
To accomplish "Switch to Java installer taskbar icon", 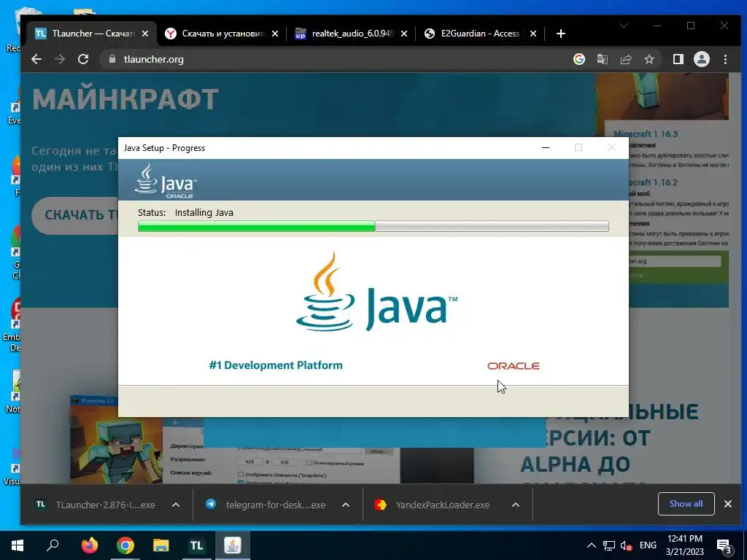I will coord(233,545).
